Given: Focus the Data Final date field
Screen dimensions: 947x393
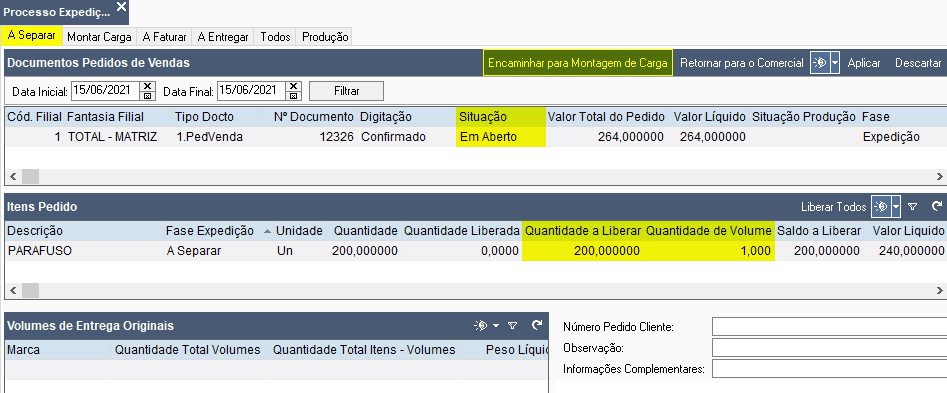Looking at the screenshot, I should (x=252, y=91).
